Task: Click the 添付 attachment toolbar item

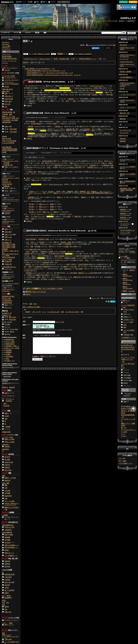Action: (x=36, y=2)
